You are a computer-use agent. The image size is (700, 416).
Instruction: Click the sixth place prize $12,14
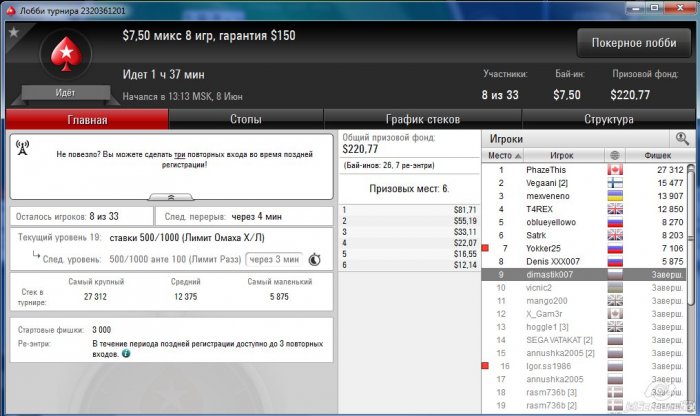point(465,265)
